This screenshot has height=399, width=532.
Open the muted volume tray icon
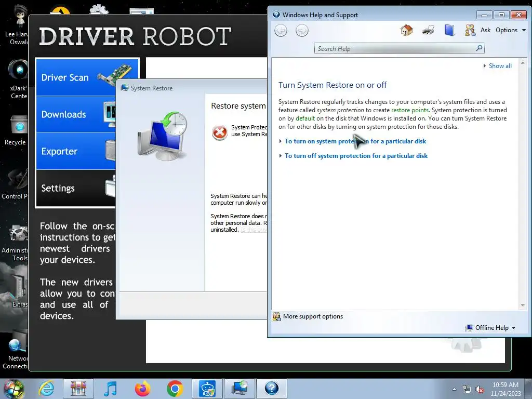(480, 389)
